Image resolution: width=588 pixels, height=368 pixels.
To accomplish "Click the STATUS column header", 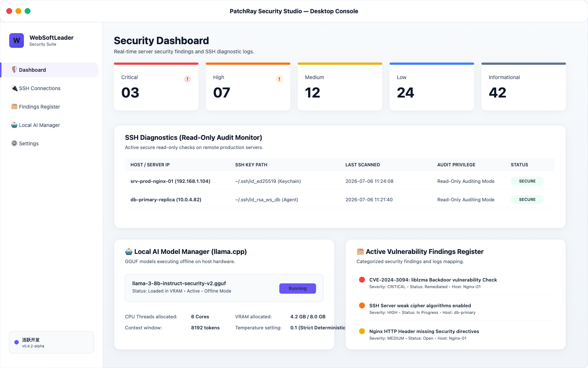I will (519, 165).
